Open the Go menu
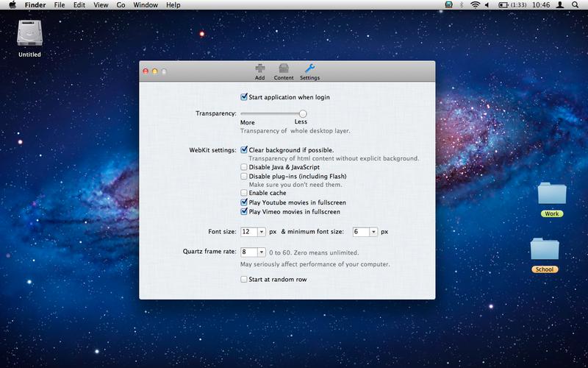Viewport: 588px width, 368px height. (121, 5)
